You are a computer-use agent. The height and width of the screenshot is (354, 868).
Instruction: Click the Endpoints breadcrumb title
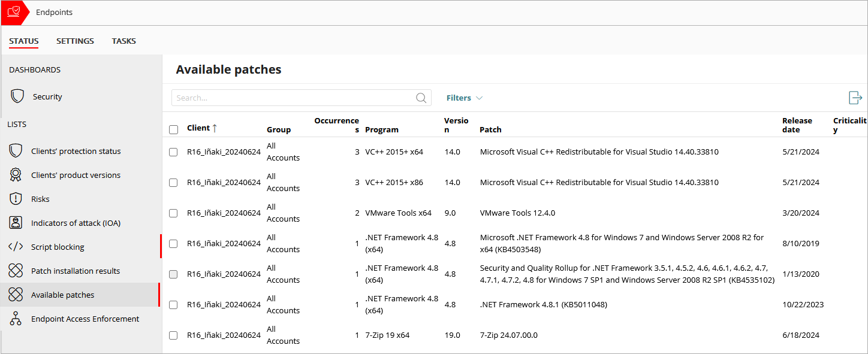pyautogui.click(x=54, y=12)
